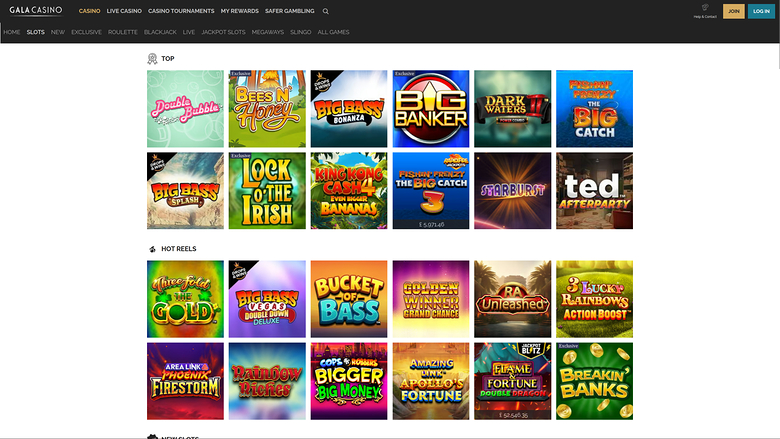Play Bucket of Bass slot
This screenshot has width=780, height=439.
coord(349,298)
